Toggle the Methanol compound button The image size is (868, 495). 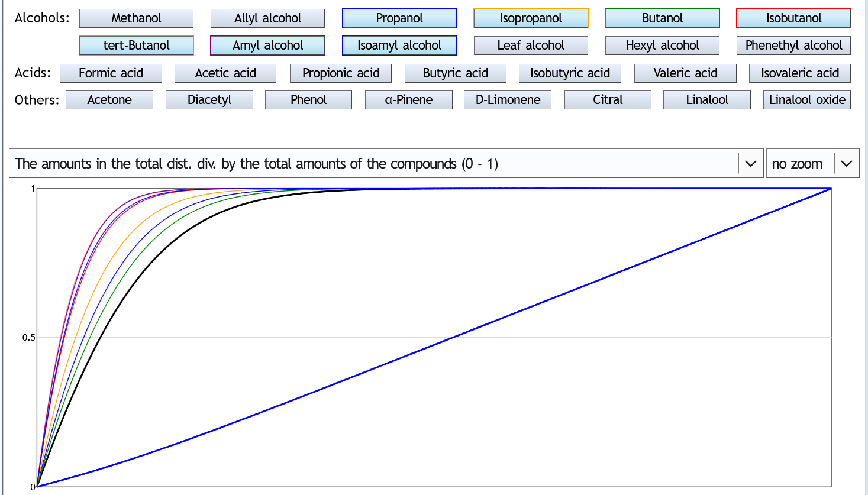136,18
